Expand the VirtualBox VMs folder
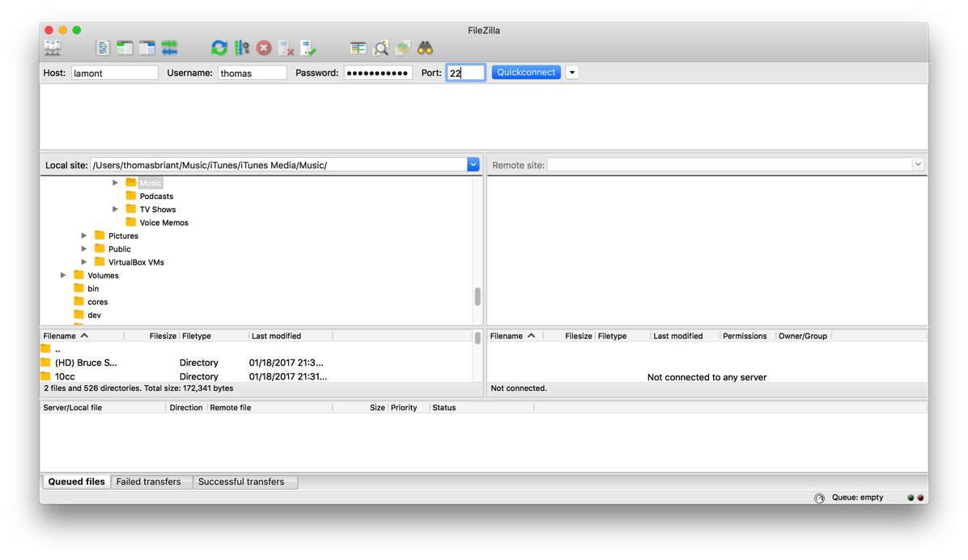The image size is (968, 560). coord(84,262)
